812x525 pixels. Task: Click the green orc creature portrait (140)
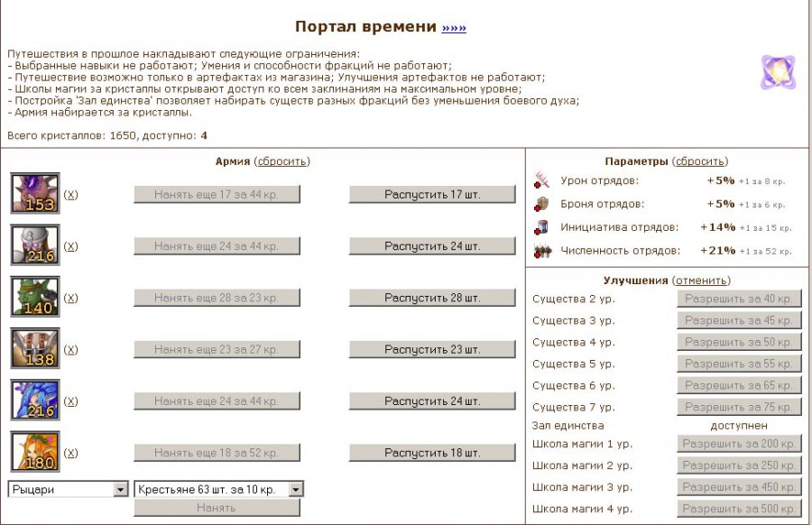click(35, 297)
